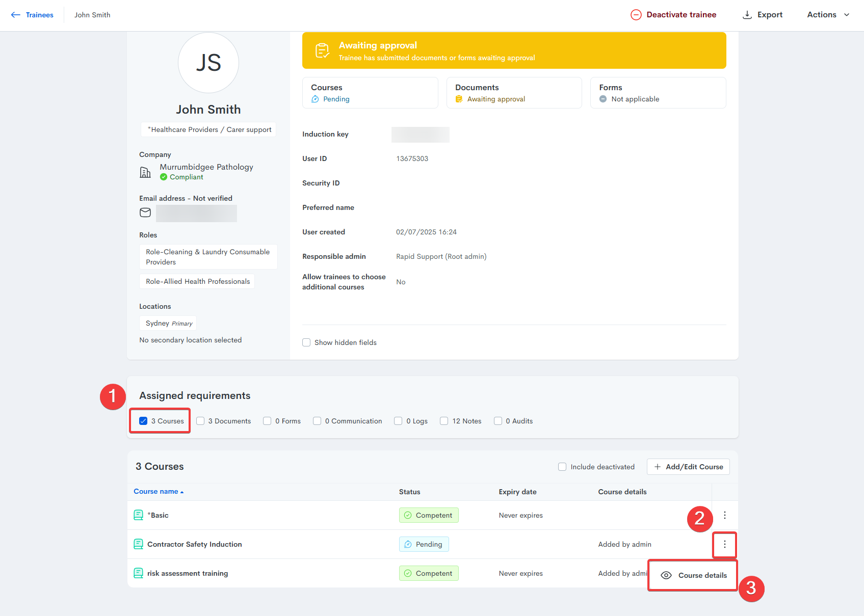Uncheck the 3 Courses checkbox

(143, 421)
